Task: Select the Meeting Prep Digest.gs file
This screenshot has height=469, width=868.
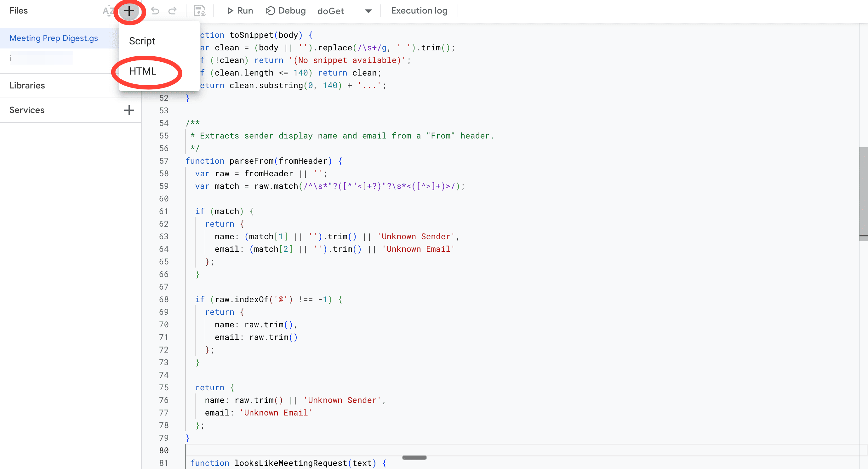Action: (x=54, y=38)
